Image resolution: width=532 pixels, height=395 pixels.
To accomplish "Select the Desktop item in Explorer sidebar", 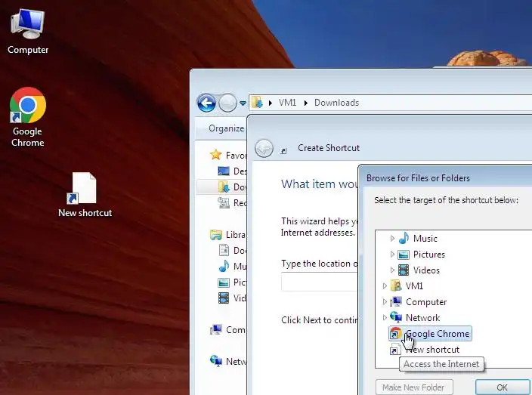I will pyautogui.click(x=232, y=171).
